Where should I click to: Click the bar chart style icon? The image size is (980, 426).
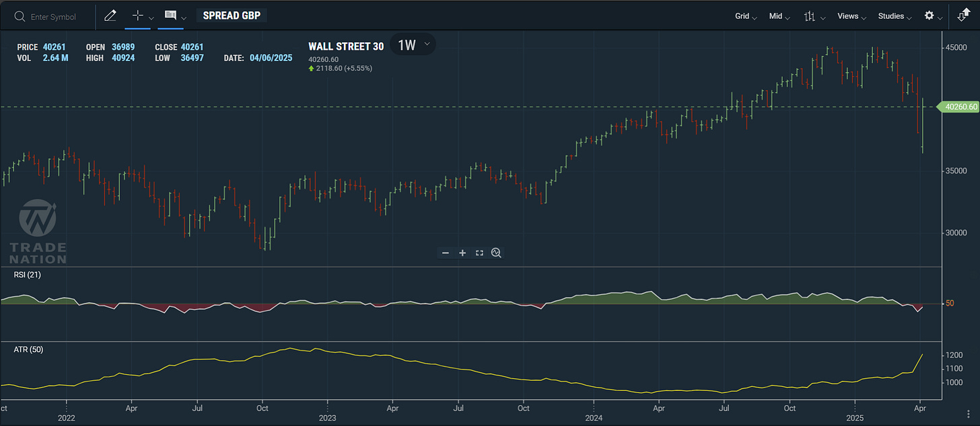pyautogui.click(x=810, y=16)
